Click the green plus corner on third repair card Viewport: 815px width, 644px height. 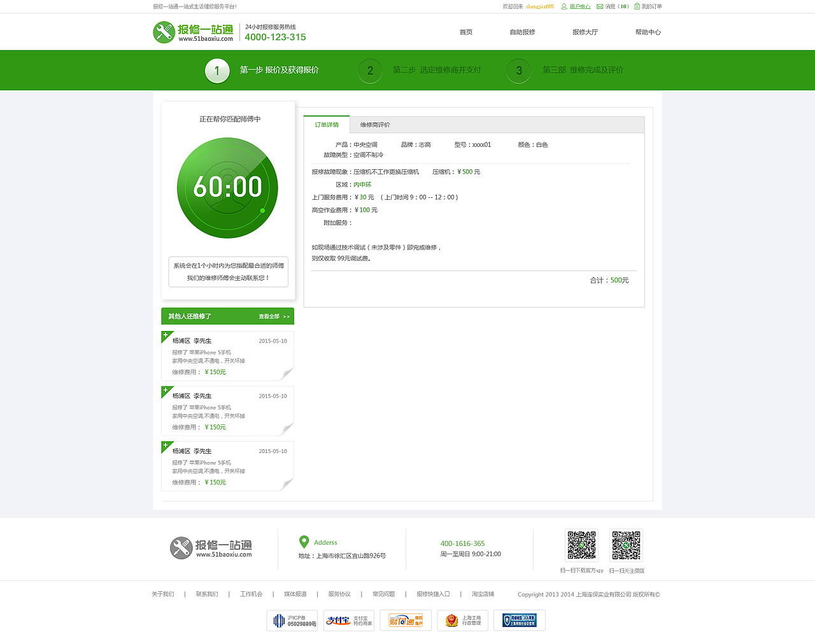click(166, 446)
